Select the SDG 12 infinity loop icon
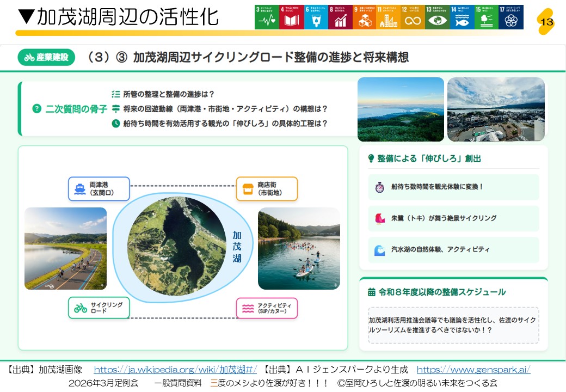 point(413,17)
